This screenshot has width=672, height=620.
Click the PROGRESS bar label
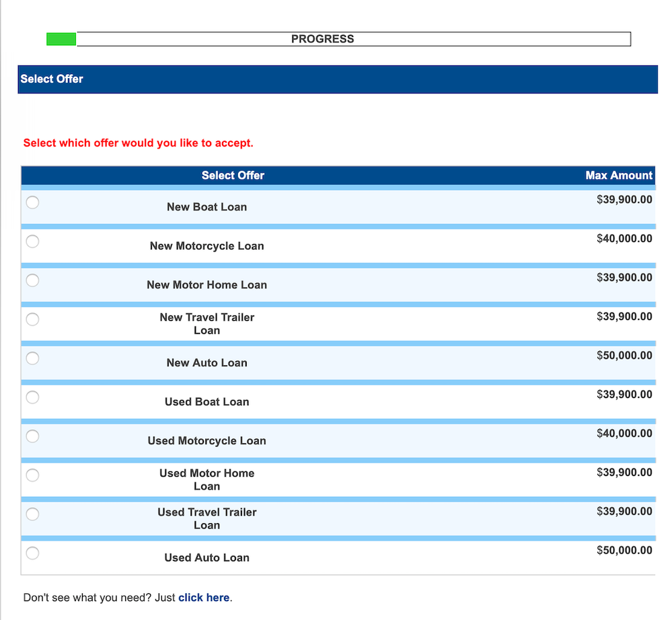[322, 38]
